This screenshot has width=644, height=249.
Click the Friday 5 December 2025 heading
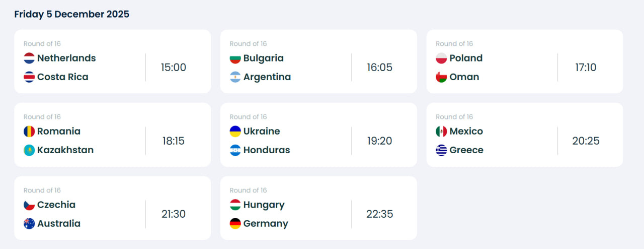pyautogui.click(x=71, y=14)
